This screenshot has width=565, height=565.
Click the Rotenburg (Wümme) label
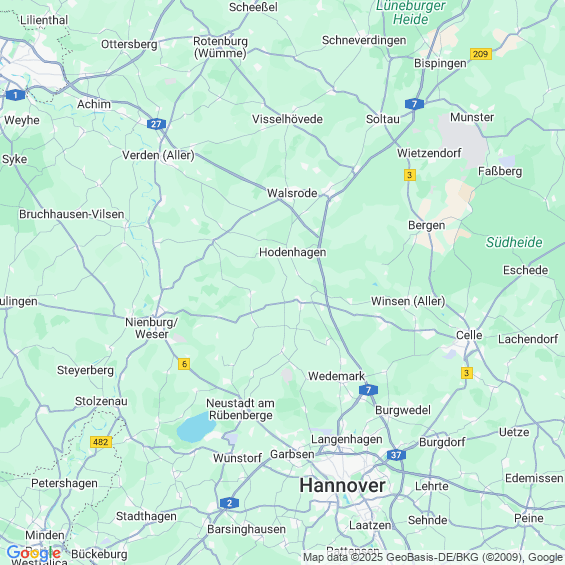220,47
